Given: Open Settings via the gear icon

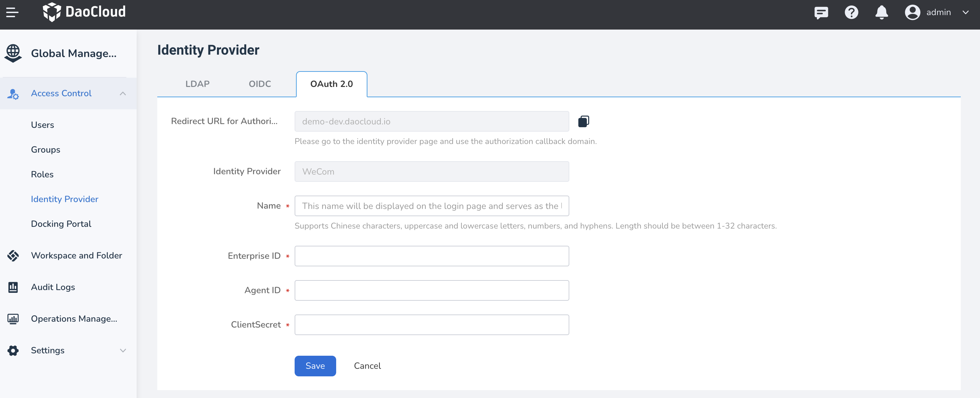Looking at the screenshot, I should click(x=13, y=350).
